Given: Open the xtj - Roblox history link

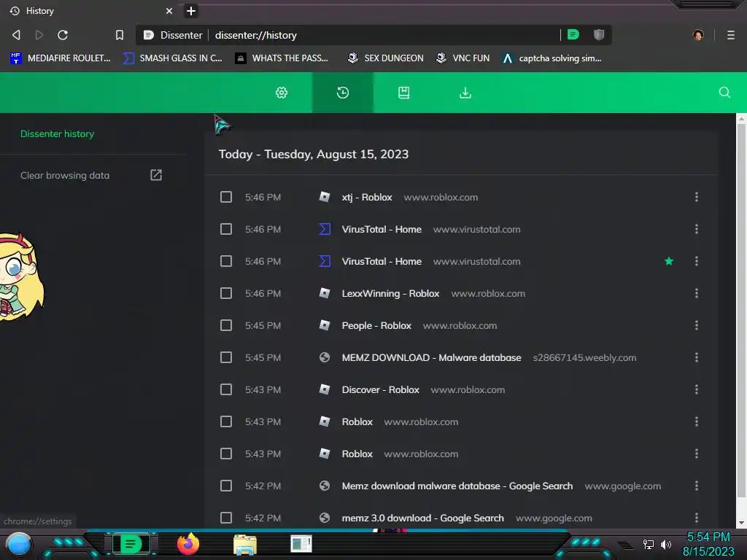Looking at the screenshot, I should [x=367, y=197].
